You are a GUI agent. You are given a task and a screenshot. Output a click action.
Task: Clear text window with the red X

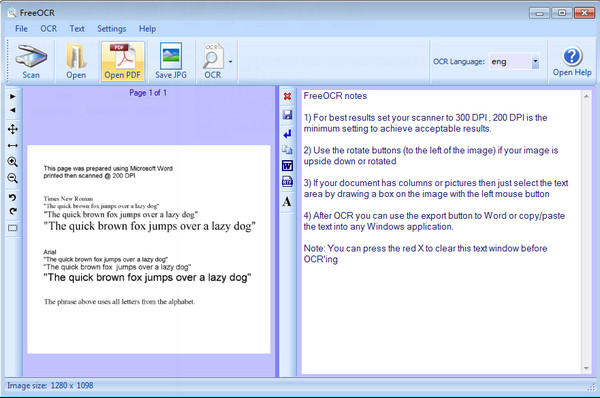[287, 96]
